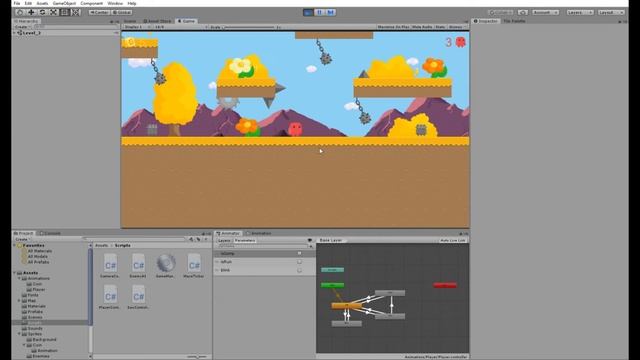Image resolution: width=640 pixels, height=360 pixels.
Task: Toggle the isRun parameter checkbox
Action: [x=300, y=262]
